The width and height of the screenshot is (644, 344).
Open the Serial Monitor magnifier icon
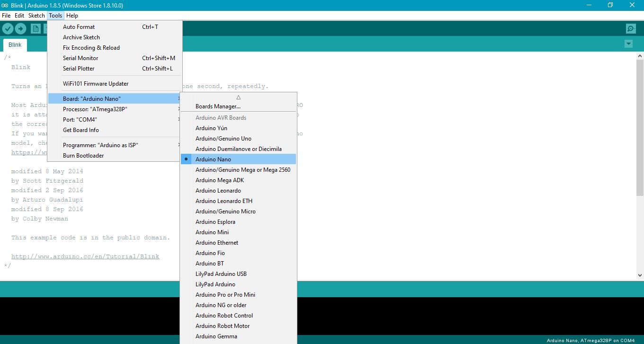630,28
